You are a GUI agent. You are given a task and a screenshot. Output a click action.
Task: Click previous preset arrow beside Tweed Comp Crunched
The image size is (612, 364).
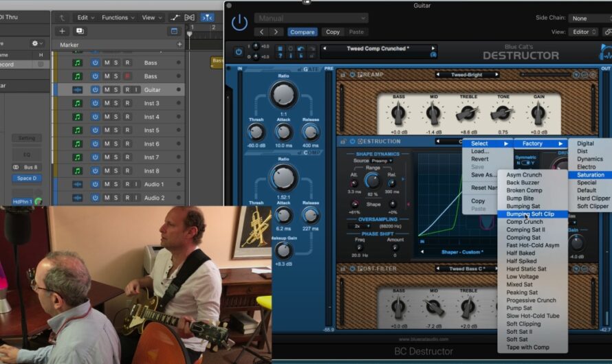coord(324,49)
